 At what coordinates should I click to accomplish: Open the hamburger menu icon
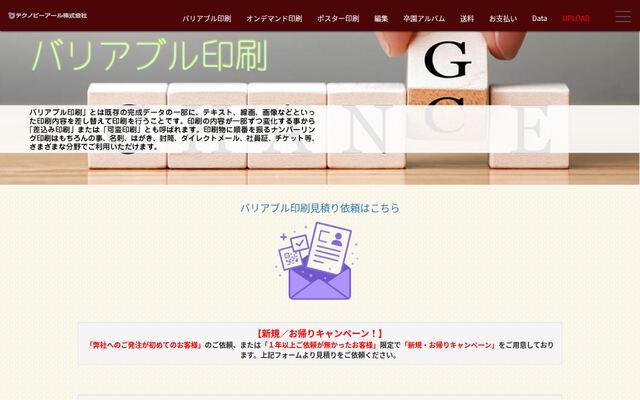click(x=623, y=17)
